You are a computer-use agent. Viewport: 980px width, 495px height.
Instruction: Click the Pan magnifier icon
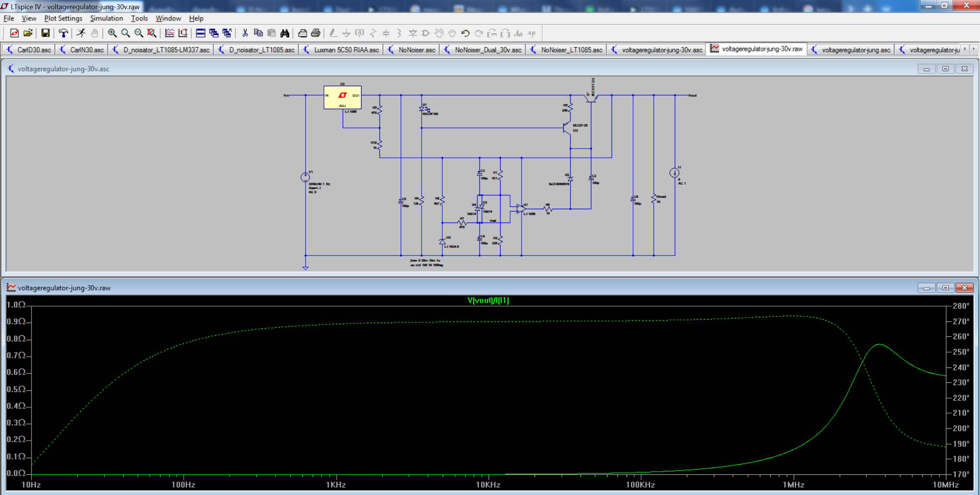click(125, 33)
